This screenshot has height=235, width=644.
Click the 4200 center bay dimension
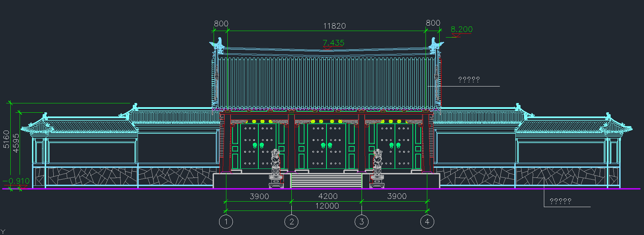click(328, 196)
